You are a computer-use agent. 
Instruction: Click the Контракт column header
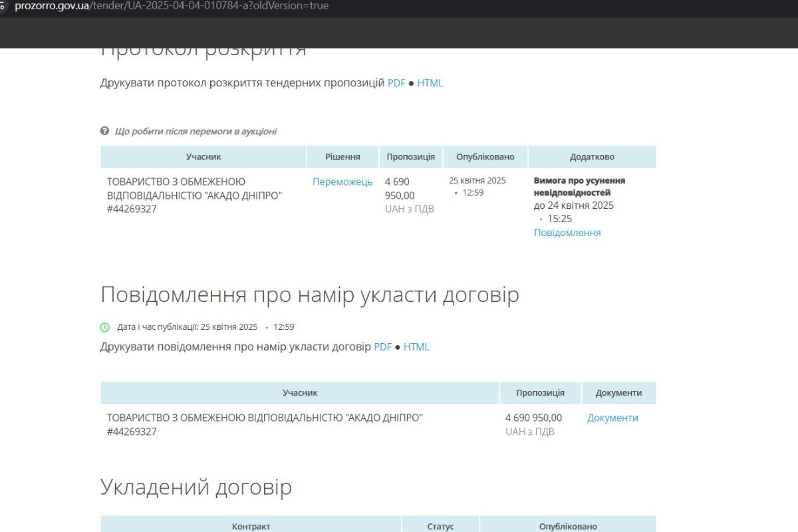point(251,525)
